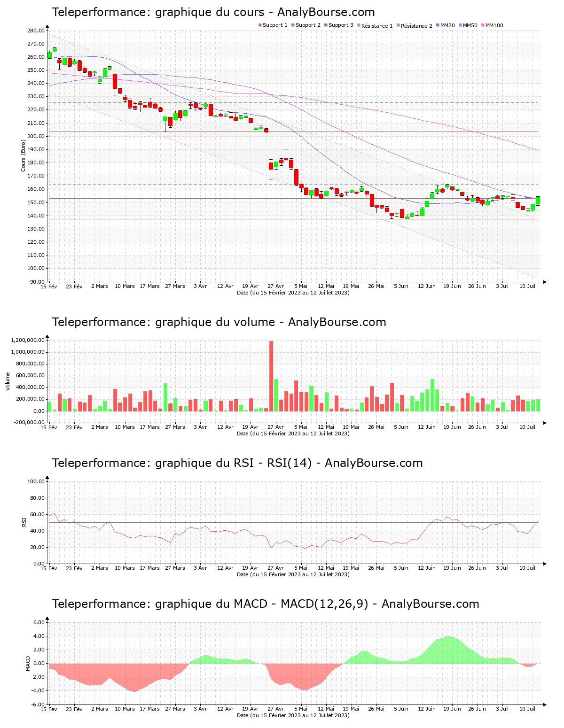The width and height of the screenshot is (564, 728).
Task: Click the MACD(12,26,9) chart title
Action: pos(266,604)
